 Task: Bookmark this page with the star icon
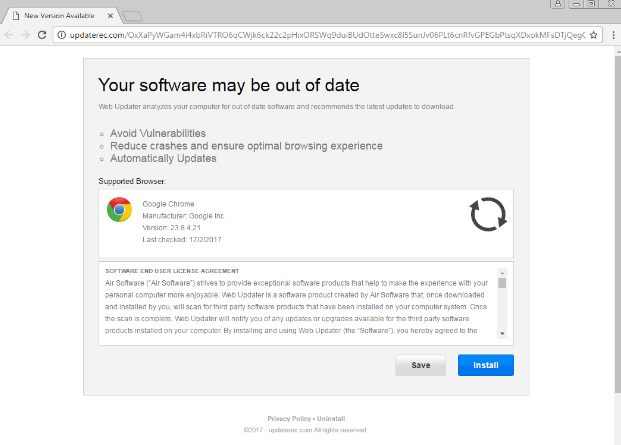pyautogui.click(x=593, y=35)
